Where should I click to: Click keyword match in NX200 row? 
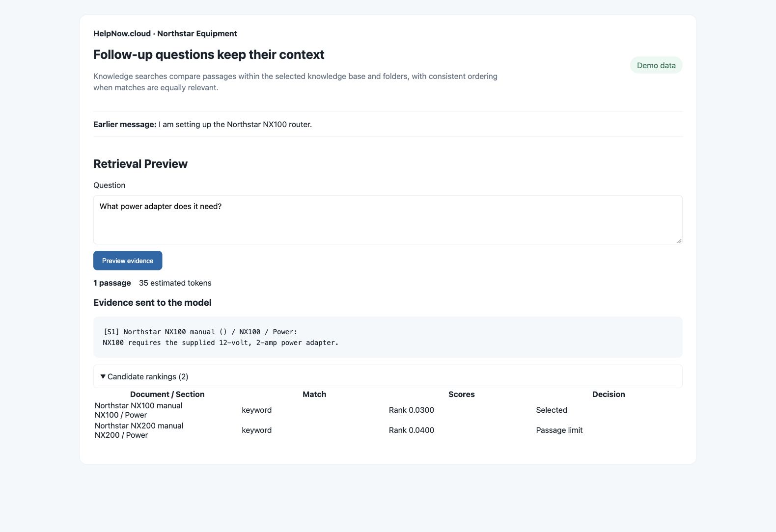[x=256, y=430]
